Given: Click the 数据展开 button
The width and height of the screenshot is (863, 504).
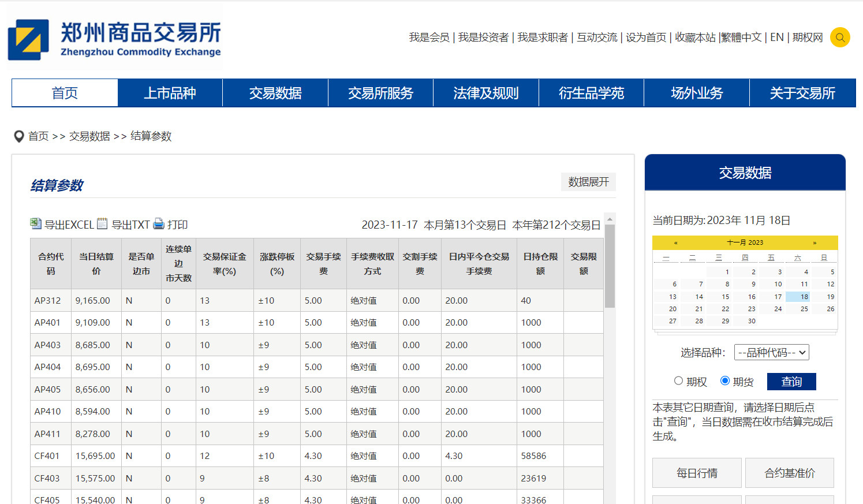Looking at the screenshot, I should [588, 182].
